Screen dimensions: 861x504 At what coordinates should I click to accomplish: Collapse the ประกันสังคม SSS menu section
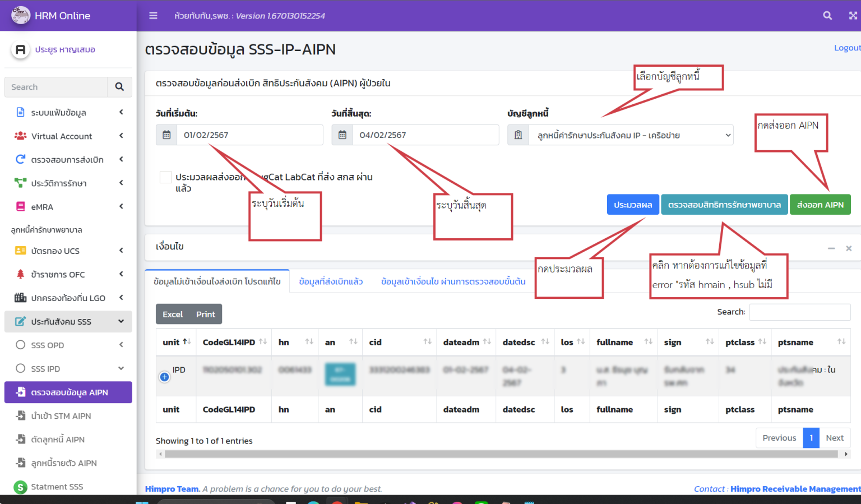coord(68,321)
